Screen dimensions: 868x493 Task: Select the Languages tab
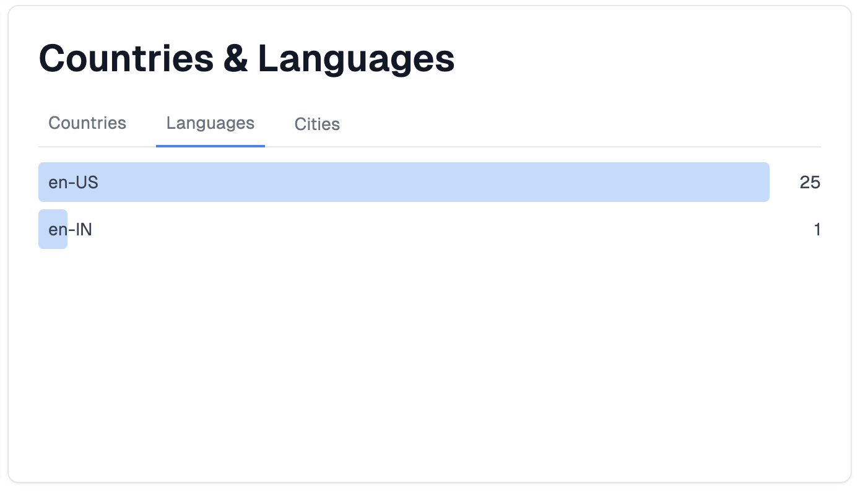pos(210,123)
